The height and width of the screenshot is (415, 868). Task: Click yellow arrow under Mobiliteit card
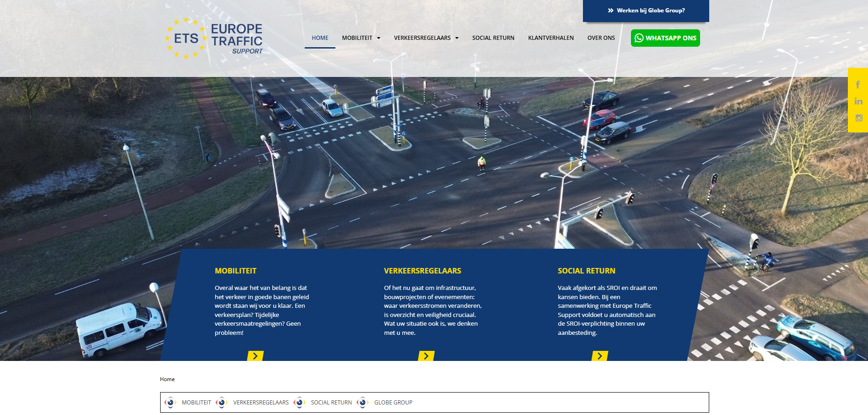point(255,356)
